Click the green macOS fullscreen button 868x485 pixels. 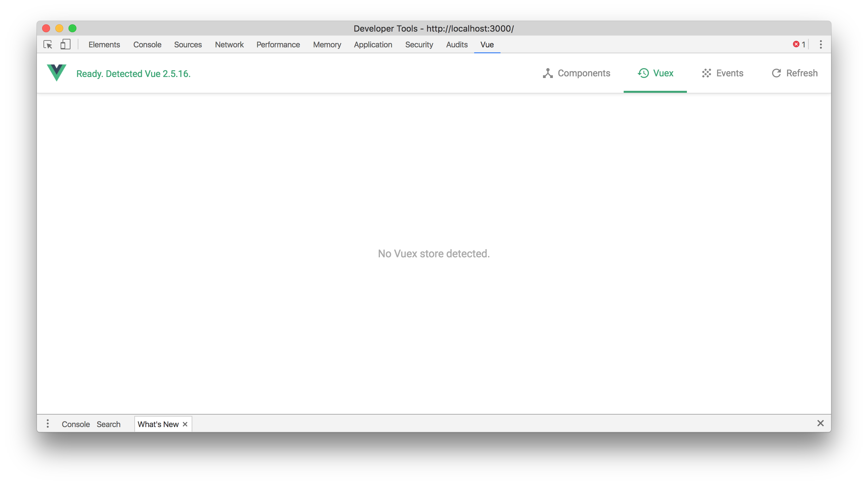coord(72,28)
